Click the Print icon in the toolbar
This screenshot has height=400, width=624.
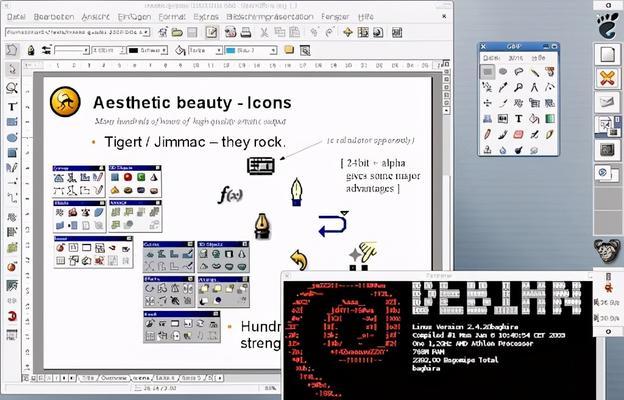click(x=246, y=33)
